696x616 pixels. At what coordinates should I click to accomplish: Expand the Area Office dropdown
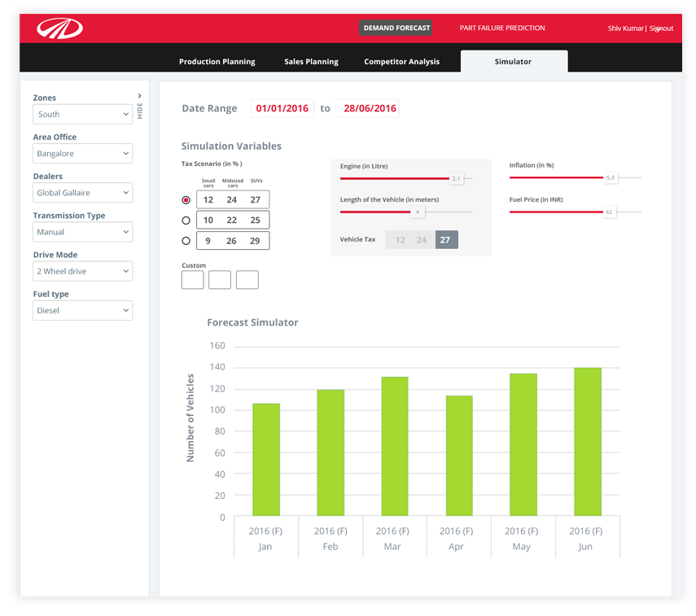[x=82, y=154]
